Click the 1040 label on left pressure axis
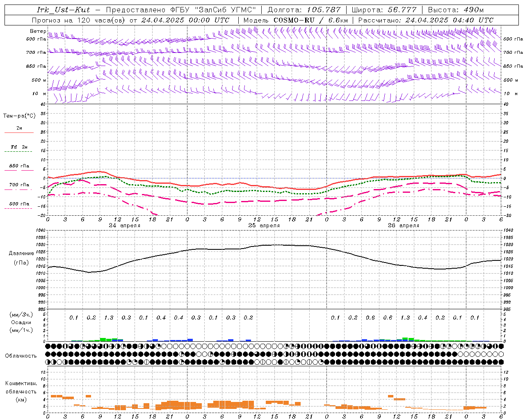This screenshot has width=525, height=420. [40, 231]
